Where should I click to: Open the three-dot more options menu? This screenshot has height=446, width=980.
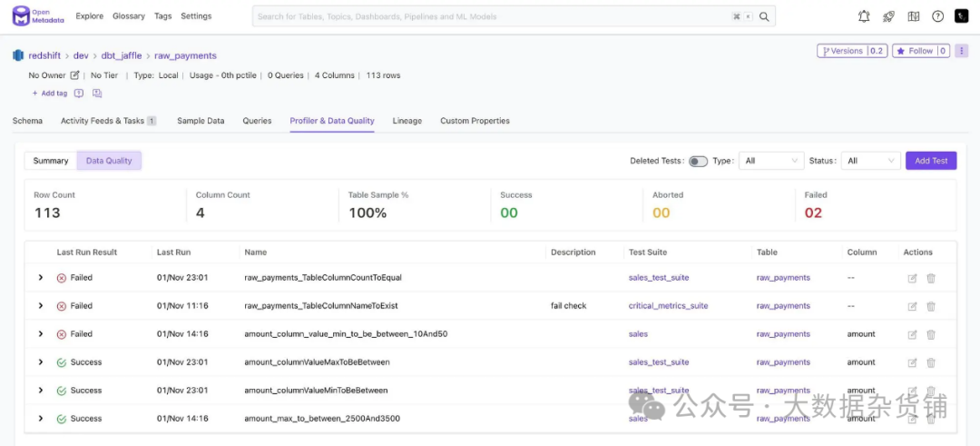(961, 51)
